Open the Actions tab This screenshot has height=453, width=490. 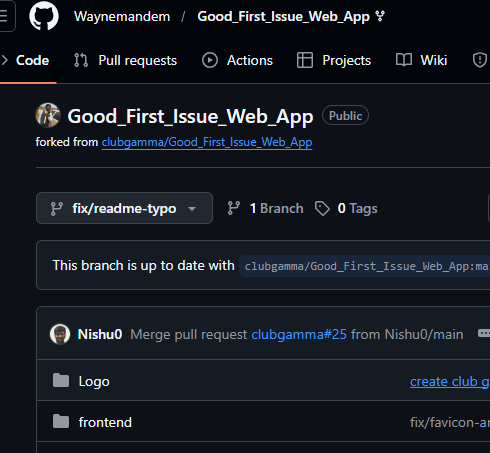click(x=237, y=60)
